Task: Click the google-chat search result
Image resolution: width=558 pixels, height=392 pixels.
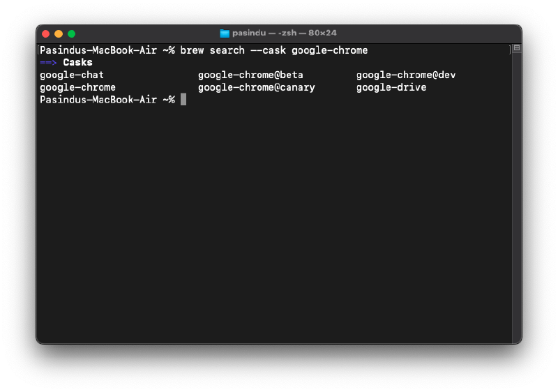Action: click(72, 75)
